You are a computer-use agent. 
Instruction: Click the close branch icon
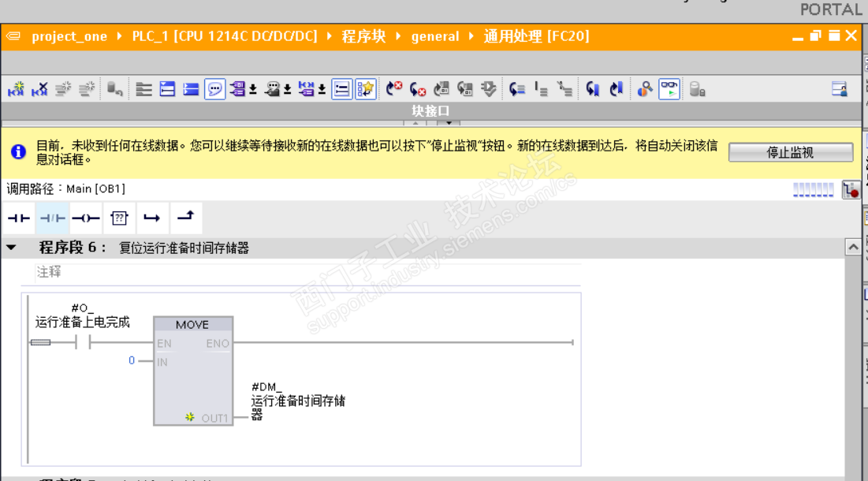186,218
